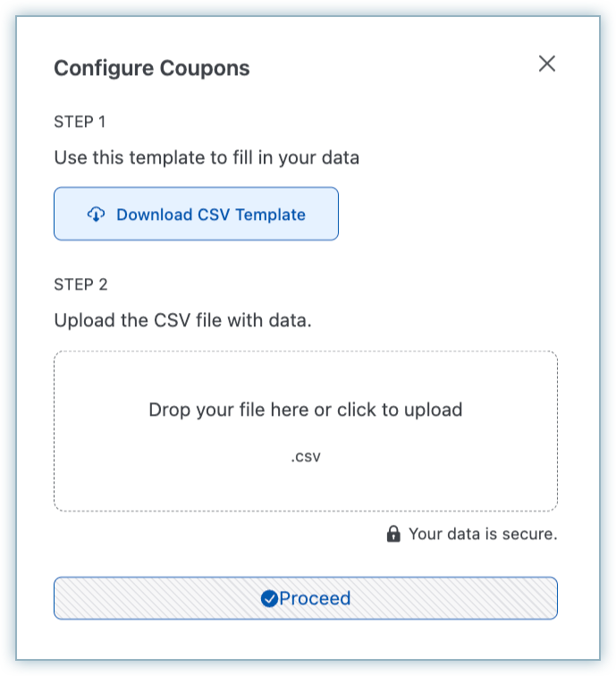Click the 'Download CSV Template' label text
This screenshot has height=676, width=616.
pos(211,215)
